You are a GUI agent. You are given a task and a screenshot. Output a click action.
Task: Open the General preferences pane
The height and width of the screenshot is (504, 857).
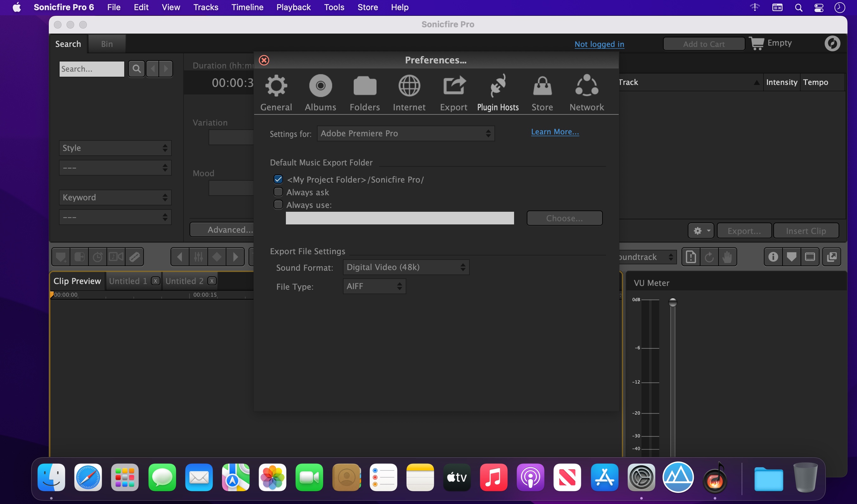[x=276, y=93]
